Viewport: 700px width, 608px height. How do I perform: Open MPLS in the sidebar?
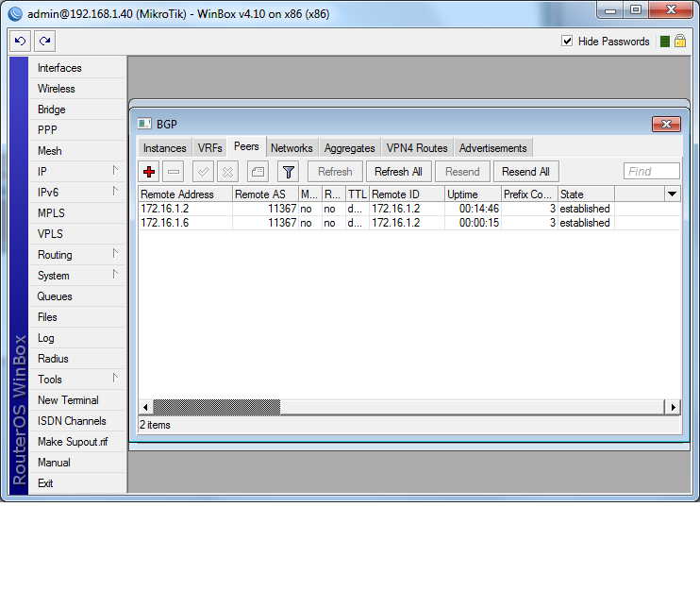(51, 213)
